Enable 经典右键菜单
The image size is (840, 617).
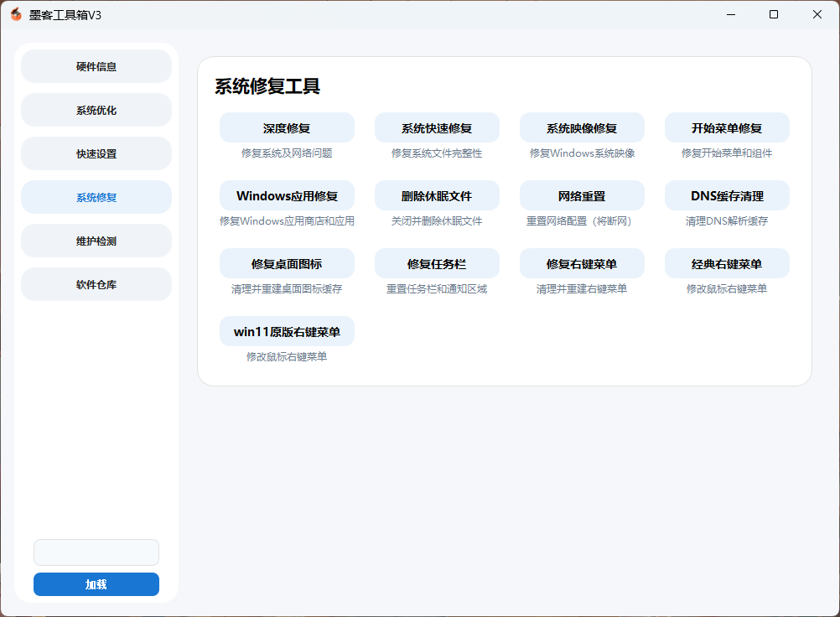pos(727,264)
